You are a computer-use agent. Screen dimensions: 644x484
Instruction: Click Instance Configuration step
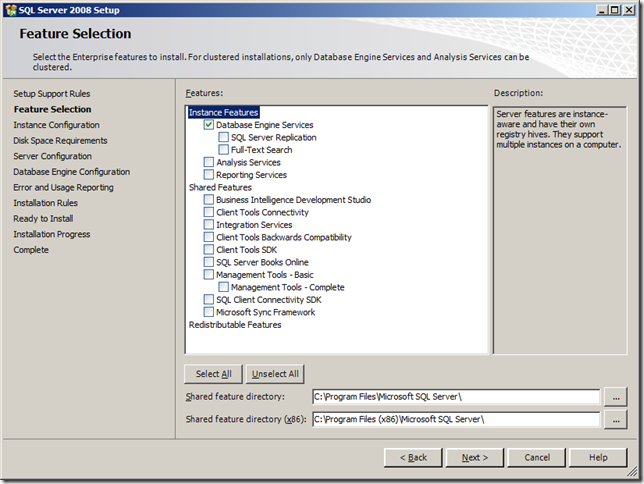(x=56, y=125)
